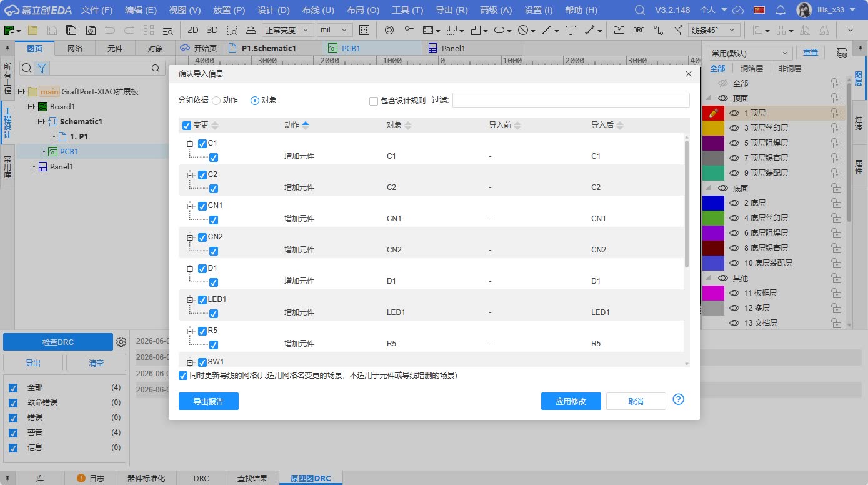
Task: Click the magenta 11 板框层 color swatch
Action: 714,293
